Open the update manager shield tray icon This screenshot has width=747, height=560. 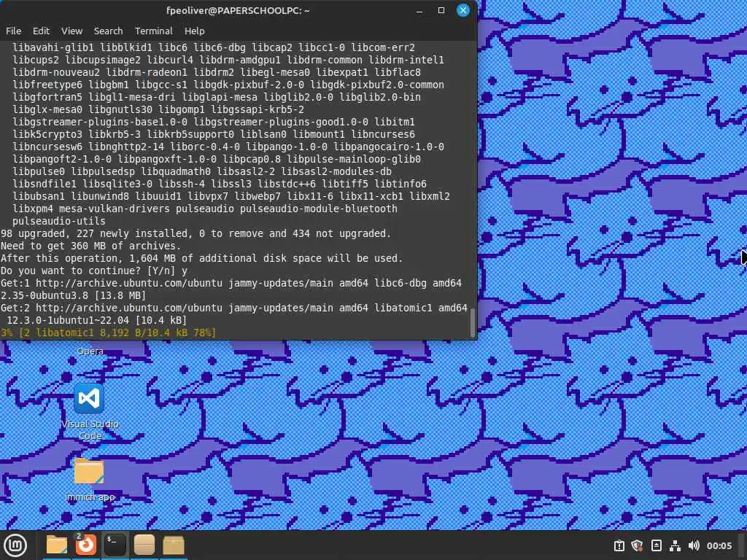[x=637, y=545]
